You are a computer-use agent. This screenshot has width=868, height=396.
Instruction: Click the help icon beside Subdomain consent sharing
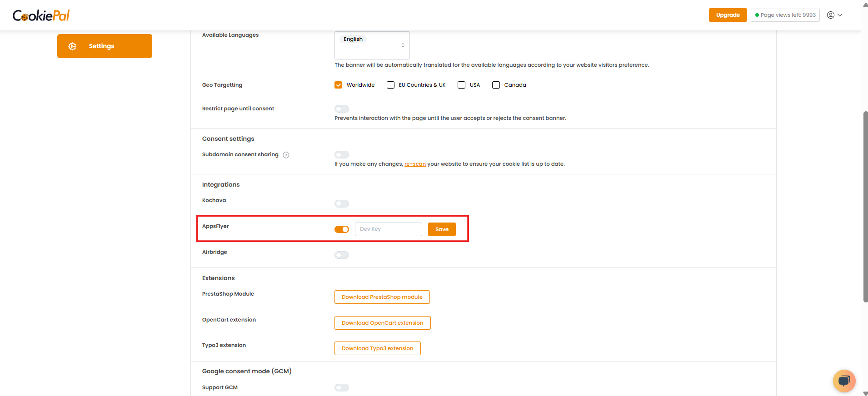286,155
